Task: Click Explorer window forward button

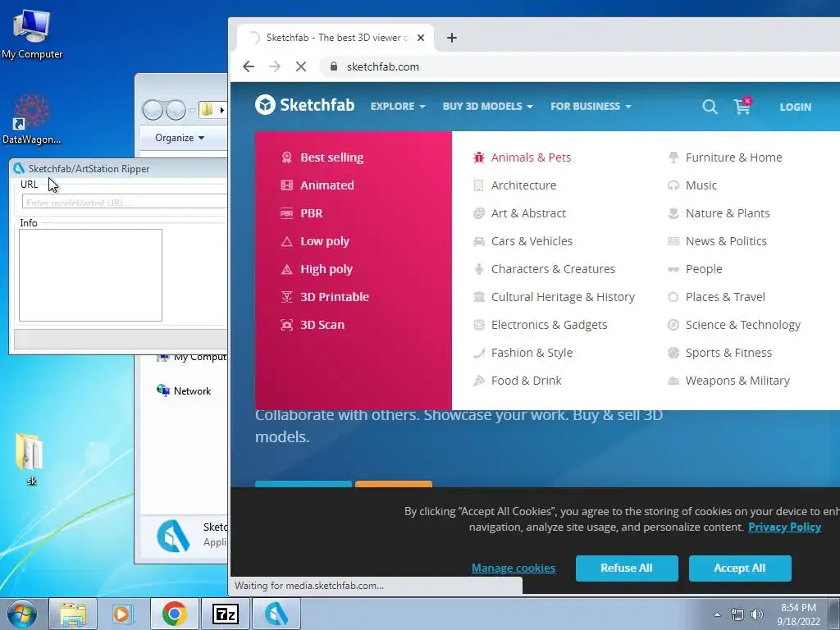Action: [176, 110]
